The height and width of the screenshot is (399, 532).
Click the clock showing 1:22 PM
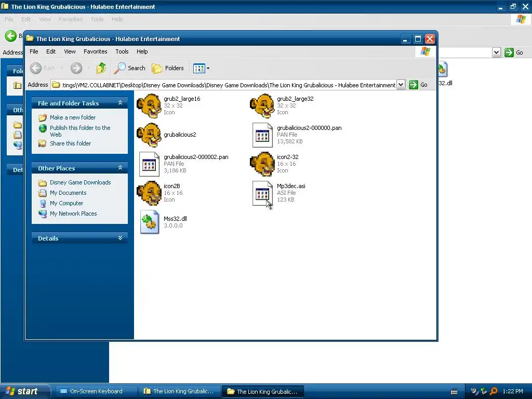pos(513,391)
